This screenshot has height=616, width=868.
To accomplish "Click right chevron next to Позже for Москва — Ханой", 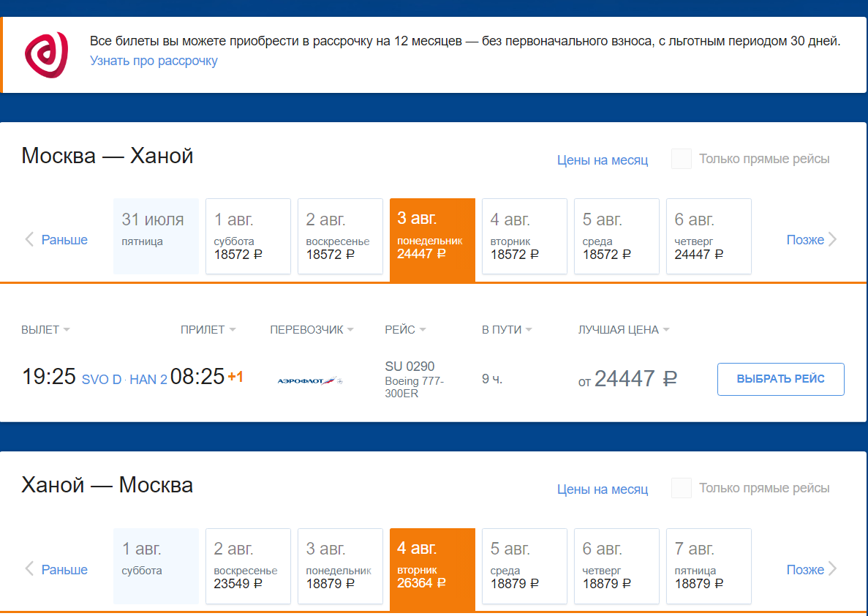I will click(832, 239).
